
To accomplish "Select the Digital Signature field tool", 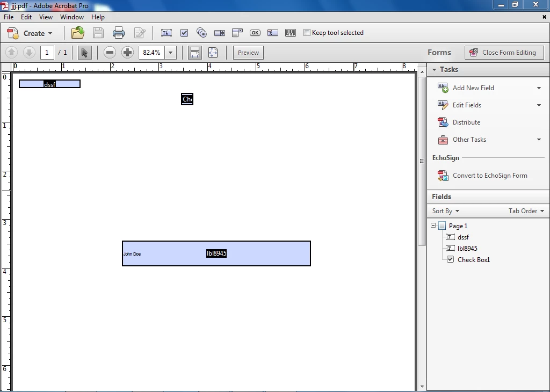I will (272, 33).
